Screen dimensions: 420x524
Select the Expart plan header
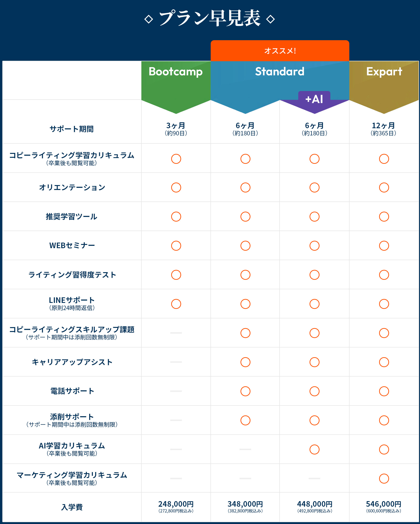384,72
